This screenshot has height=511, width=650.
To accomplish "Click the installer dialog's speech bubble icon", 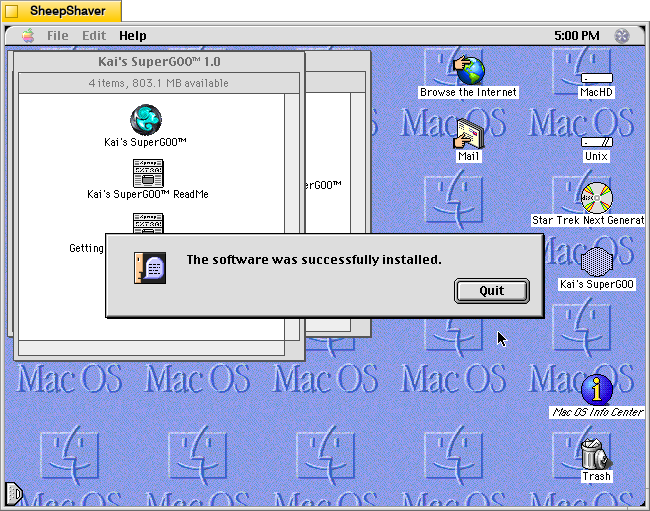I will click(150, 268).
